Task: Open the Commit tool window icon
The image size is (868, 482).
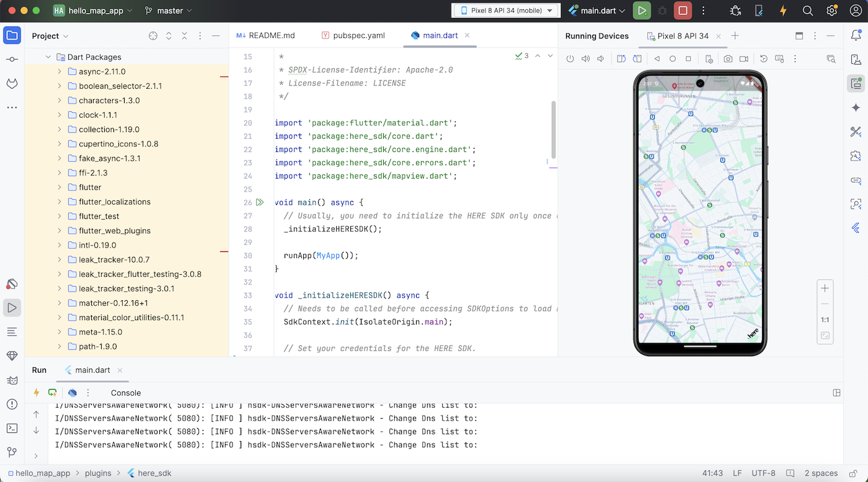Action: click(12, 60)
